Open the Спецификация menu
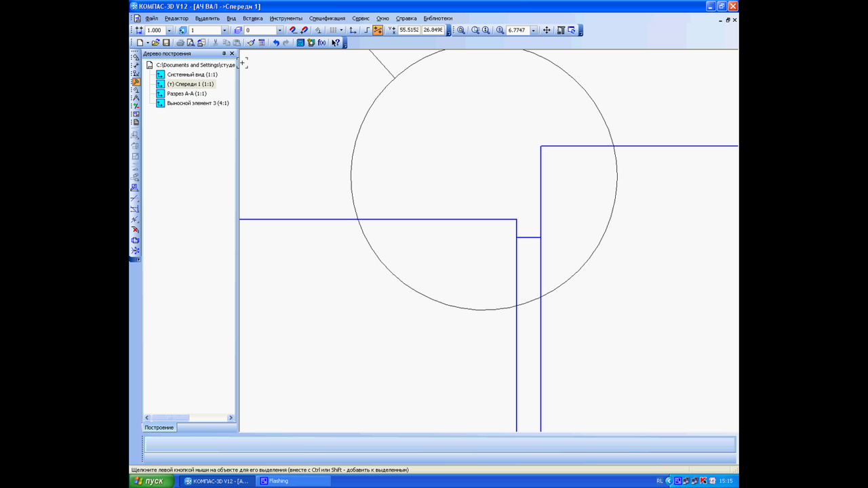The image size is (868, 488). pos(327,18)
